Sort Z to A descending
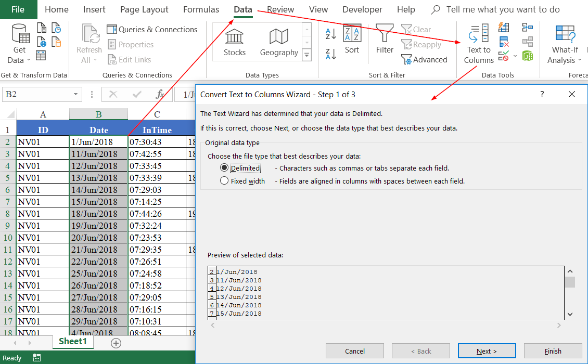 pyautogui.click(x=331, y=54)
